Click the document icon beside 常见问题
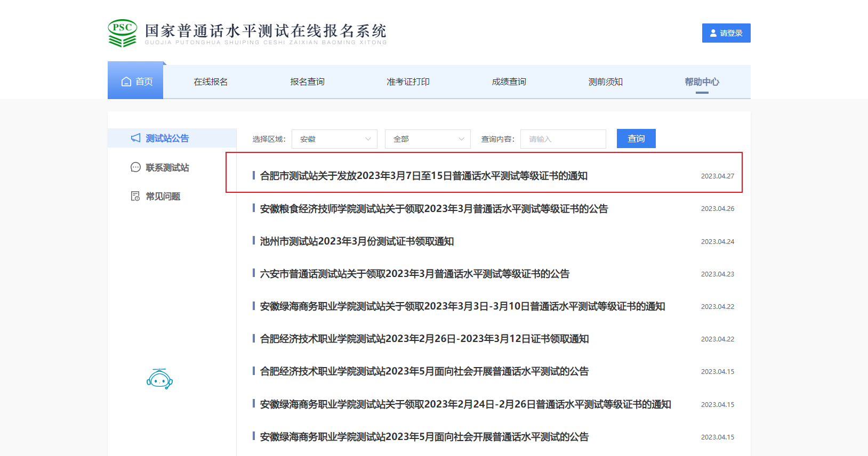Screen dimensions: 868x456 pyautogui.click(x=135, y=196)
